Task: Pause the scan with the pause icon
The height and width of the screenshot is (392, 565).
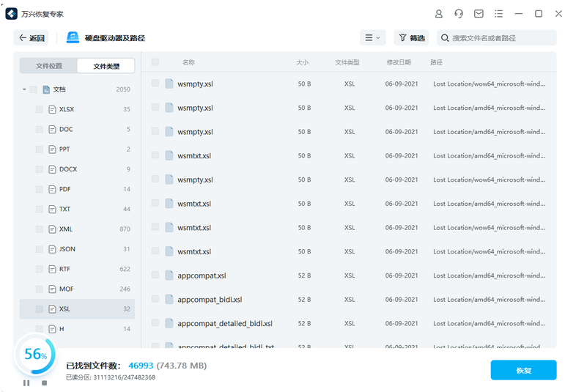Action: (x=26, y=382)
